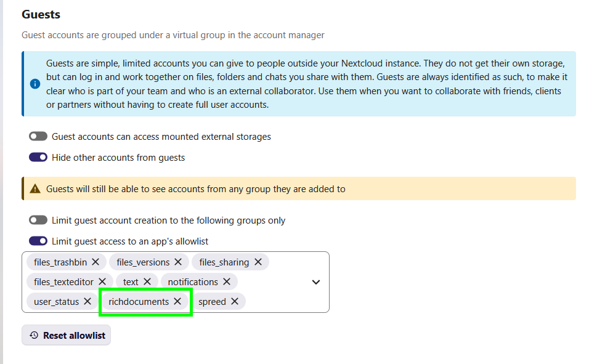Remove files_versions tag from allowlist
The image size is (605, 364).
(x=177, y=262)
